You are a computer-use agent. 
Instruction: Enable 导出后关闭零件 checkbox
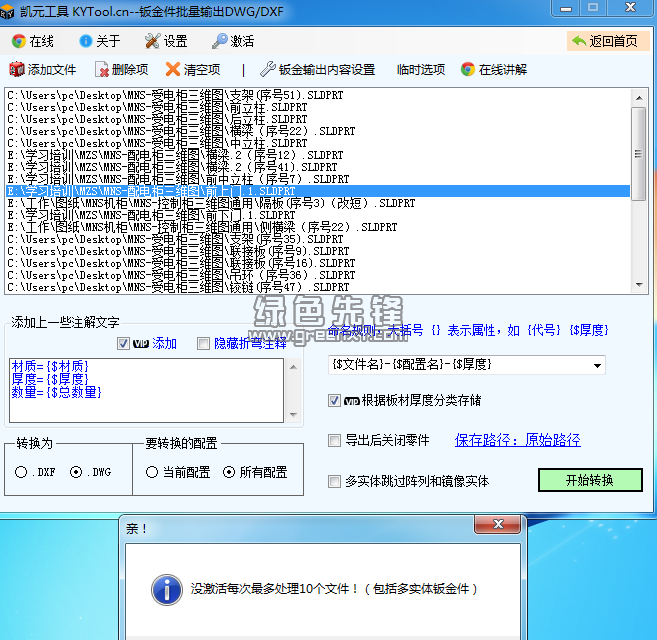click(334, 440)
